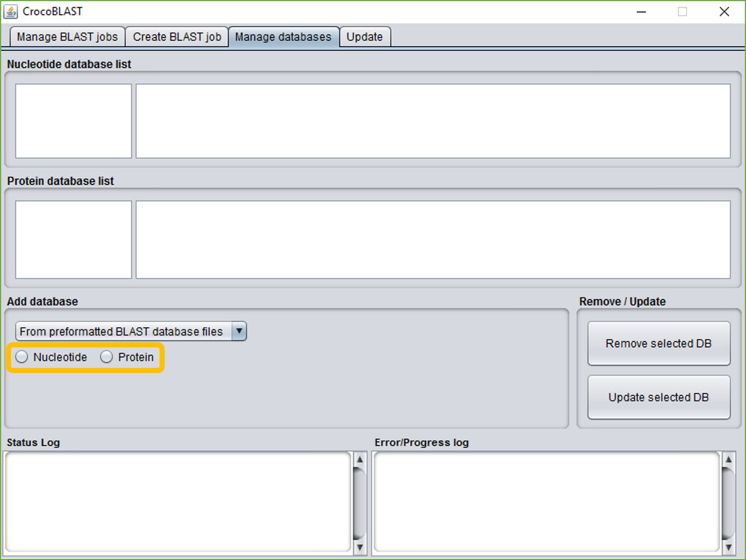The width and height of the screenshot is (746, 560).
Task: Open the Create BLAST job tab
Action: (x=177, y=37)
